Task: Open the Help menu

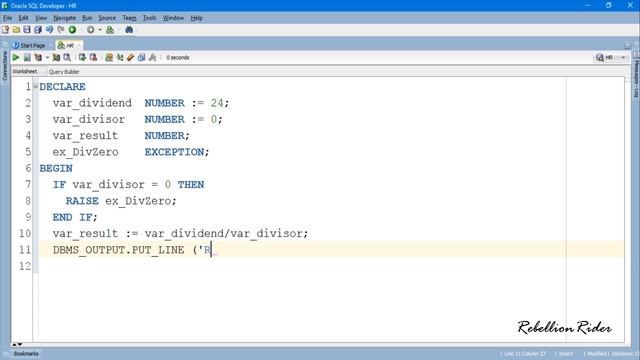Action: pyautogui.click(x=196, y=18)
